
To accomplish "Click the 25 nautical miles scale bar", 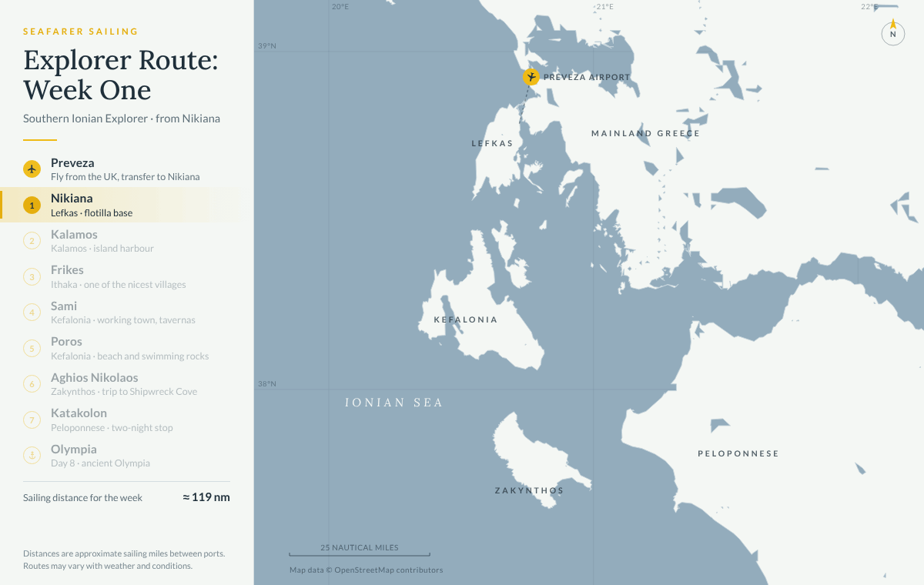I will 360,550.
